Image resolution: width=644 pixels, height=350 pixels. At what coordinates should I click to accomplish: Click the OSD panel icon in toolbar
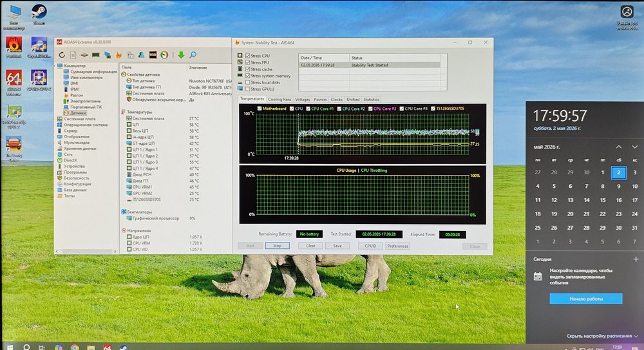point(153,55)
